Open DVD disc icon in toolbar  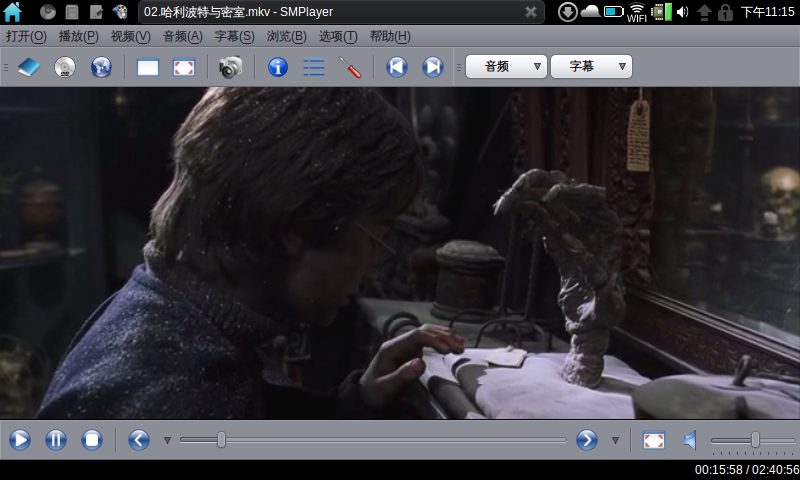65,67
